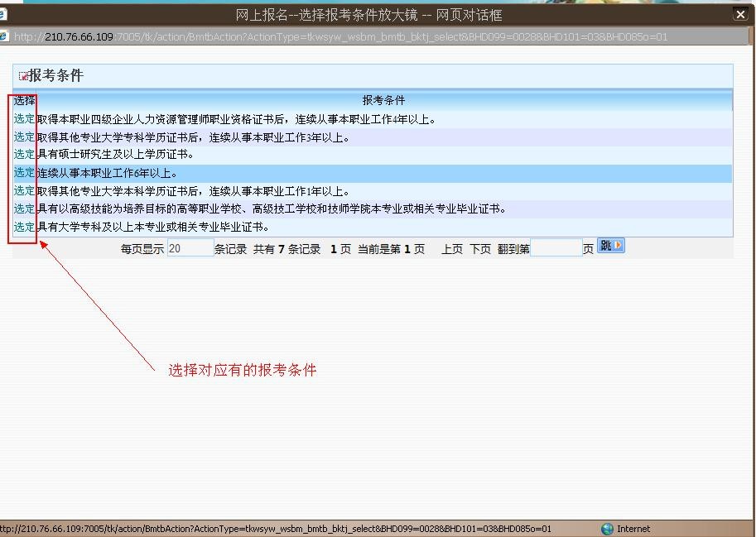The image size is (756, 537).
Task: Click the 跳 page jump button
Action: pyautogui.click(x=610, y=246)
